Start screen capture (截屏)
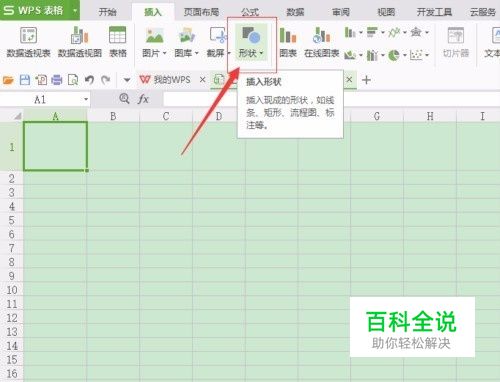Image resolution: width=500 pixels, height=382 pixels. (218, 42)
